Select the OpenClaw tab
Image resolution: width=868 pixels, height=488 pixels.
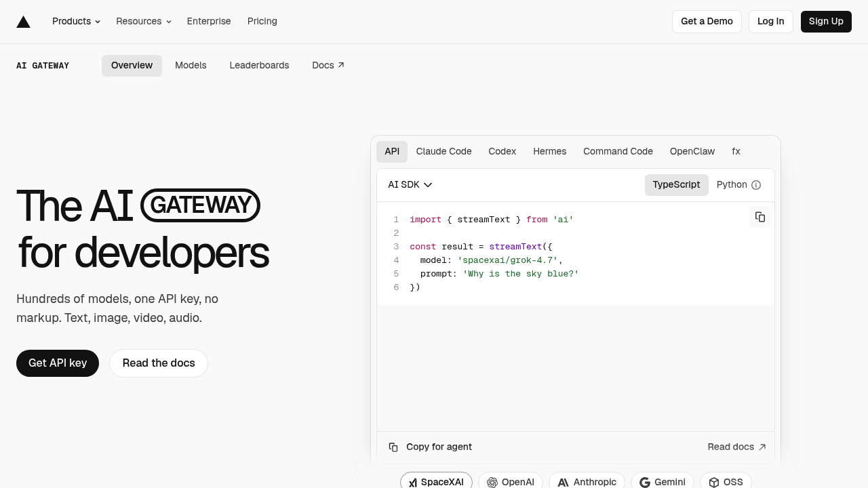(692, 152)
